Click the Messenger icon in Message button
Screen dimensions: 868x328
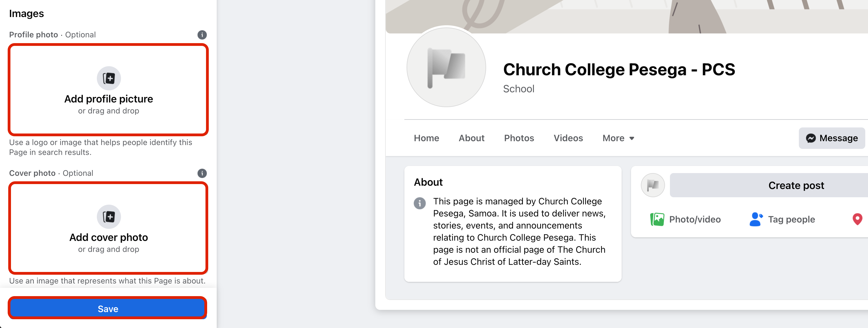[810, 138]
